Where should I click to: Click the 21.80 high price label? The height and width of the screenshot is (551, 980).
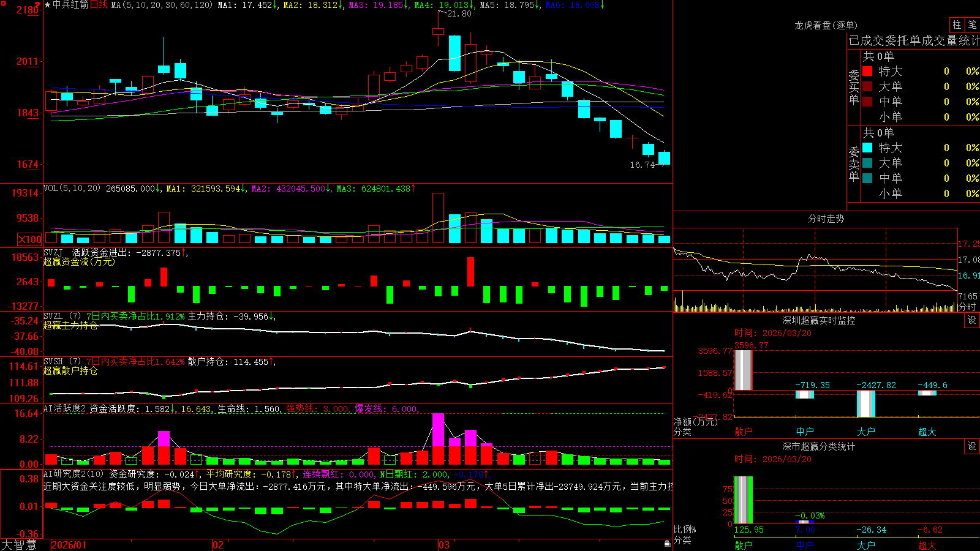tap(459, 13)
